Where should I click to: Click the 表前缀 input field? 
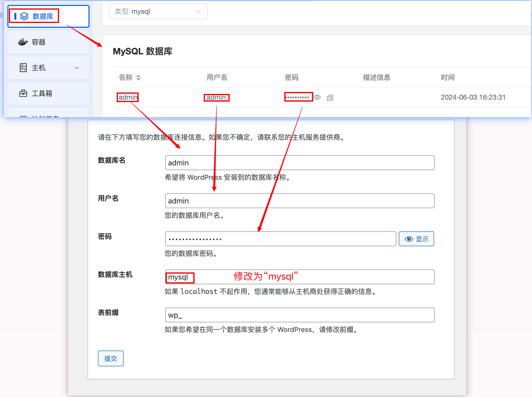point(300,315)
